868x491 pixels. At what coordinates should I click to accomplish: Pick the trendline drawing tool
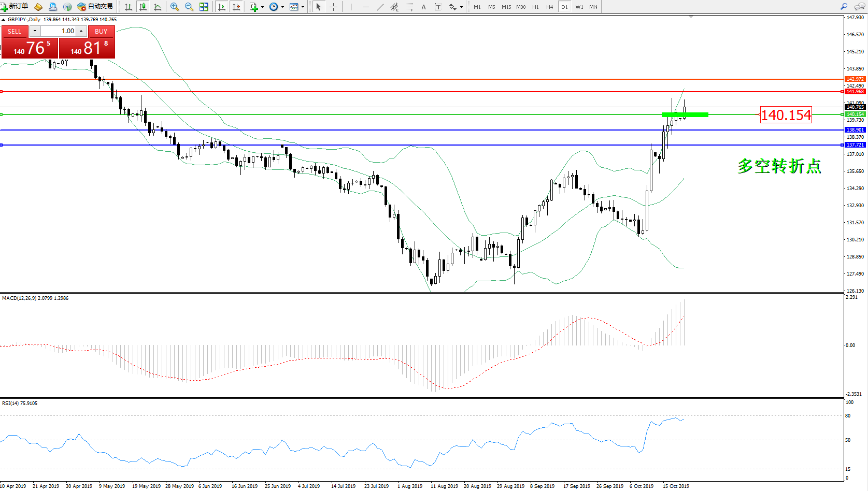tap(380, 7)
